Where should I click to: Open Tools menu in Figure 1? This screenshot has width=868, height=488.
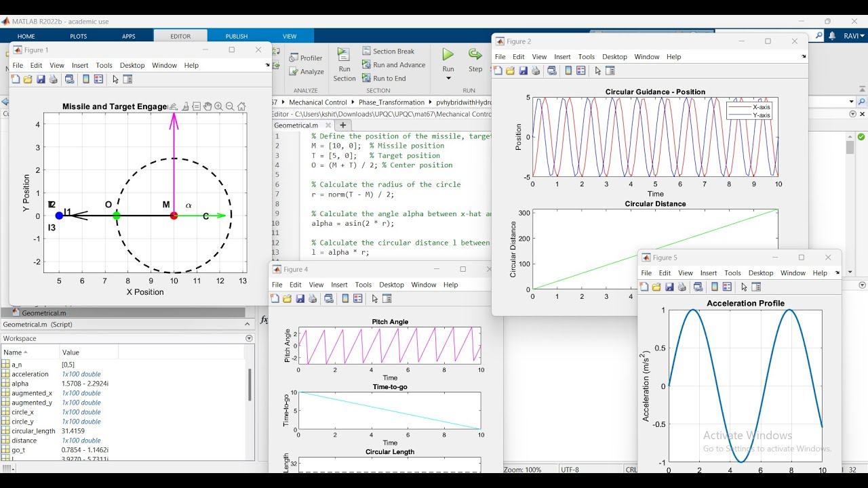pos(104,65)
